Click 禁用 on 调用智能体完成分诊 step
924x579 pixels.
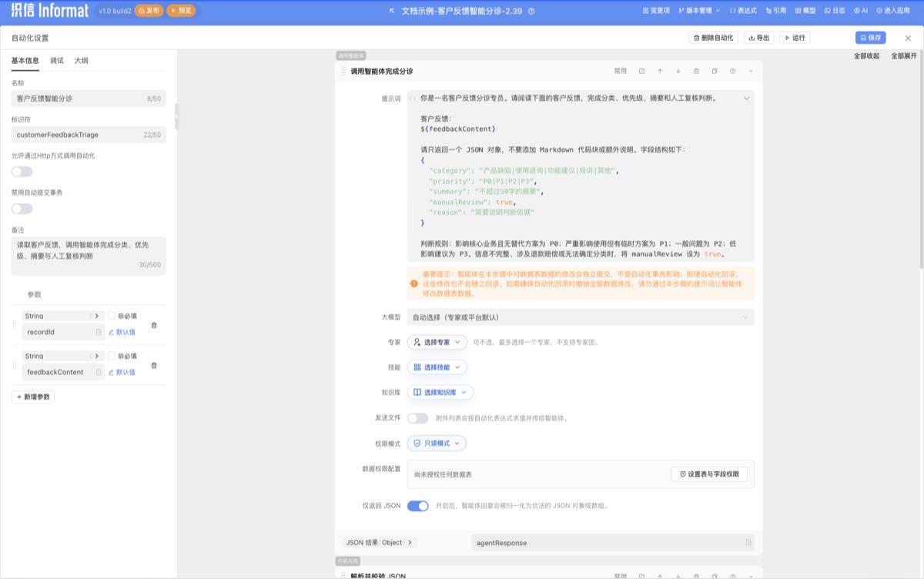[621, 71]
